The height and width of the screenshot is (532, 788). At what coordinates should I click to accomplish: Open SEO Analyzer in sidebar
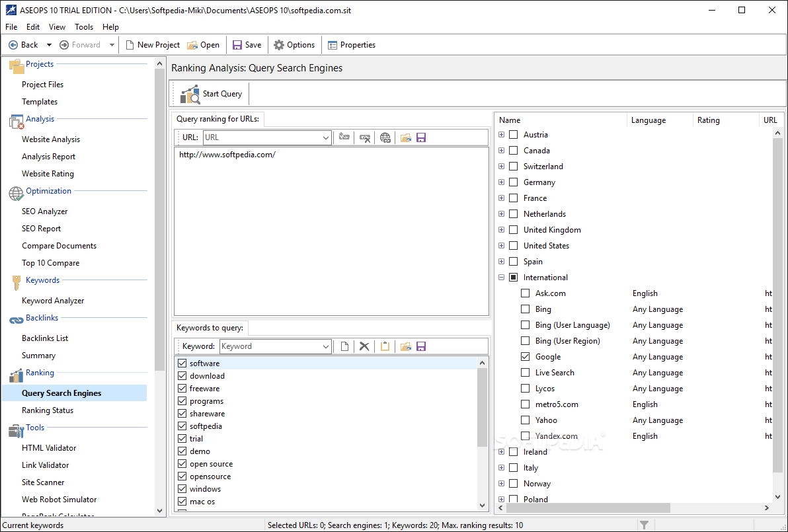(x=45, y=211)
